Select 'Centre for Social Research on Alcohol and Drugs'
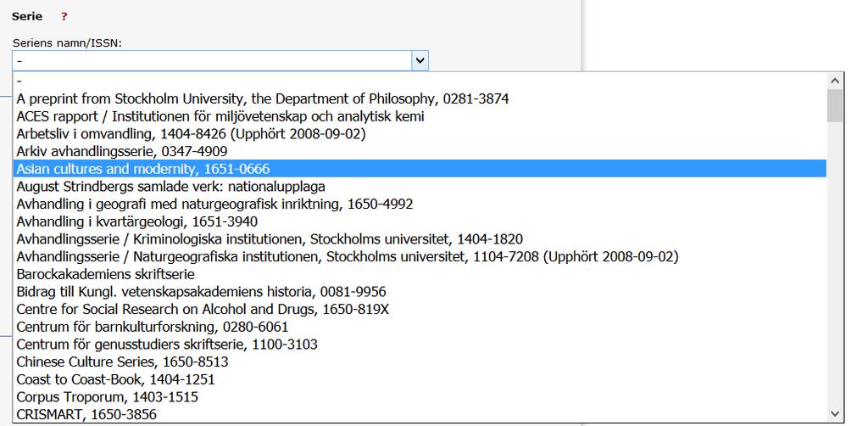 (x=420, y=309)
